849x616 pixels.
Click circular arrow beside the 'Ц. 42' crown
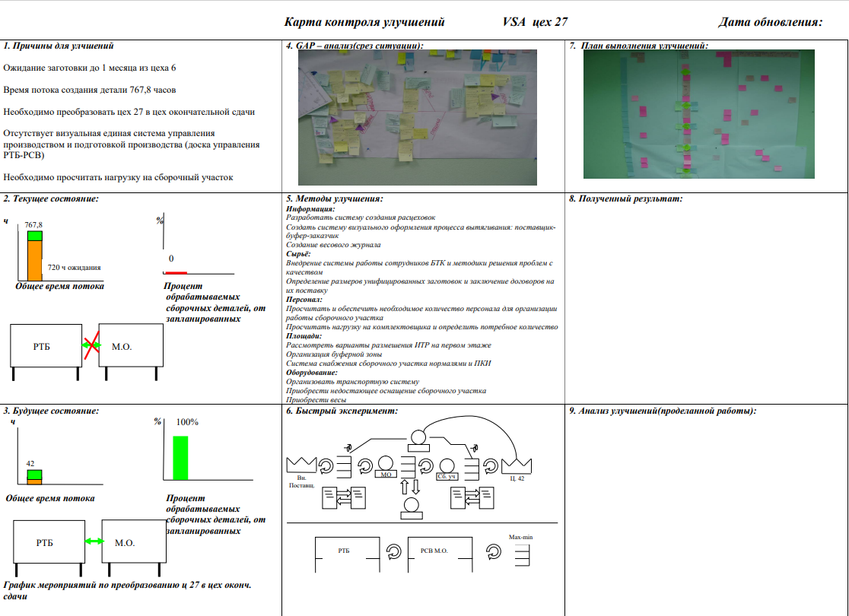[x=491, y=466]
